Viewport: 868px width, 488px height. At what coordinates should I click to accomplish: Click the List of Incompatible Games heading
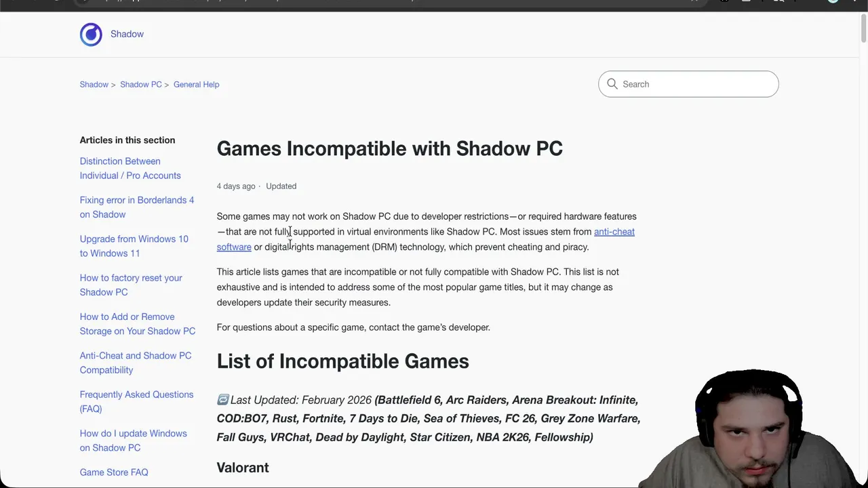coord(342,361)
